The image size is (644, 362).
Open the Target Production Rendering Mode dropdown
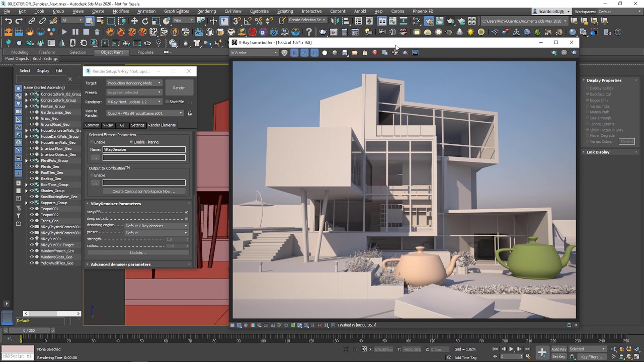pos(134,83)
